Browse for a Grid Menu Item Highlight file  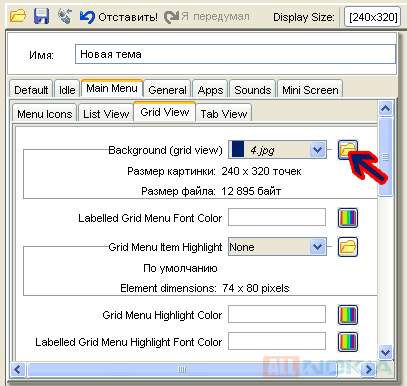(x=348, y=247)
